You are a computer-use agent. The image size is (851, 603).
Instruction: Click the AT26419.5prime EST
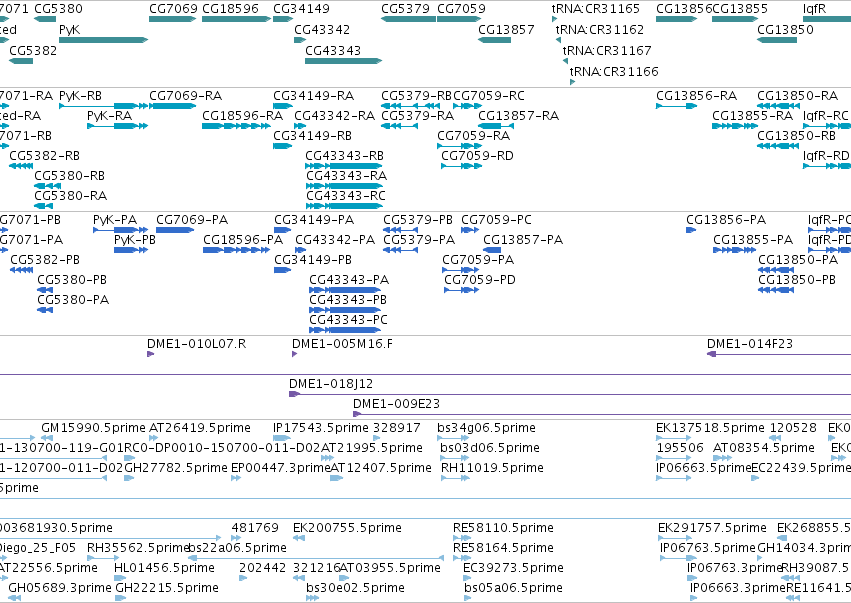(x=154, y=438)
